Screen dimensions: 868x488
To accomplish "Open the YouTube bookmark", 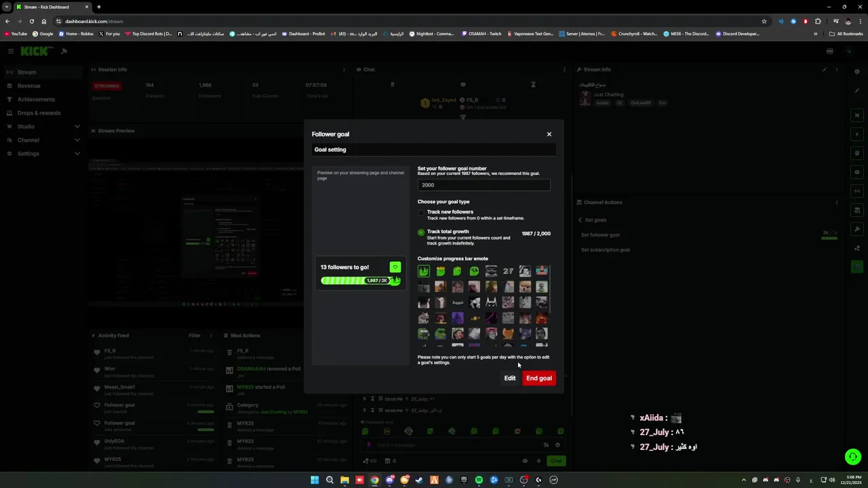I will point(16,33).
